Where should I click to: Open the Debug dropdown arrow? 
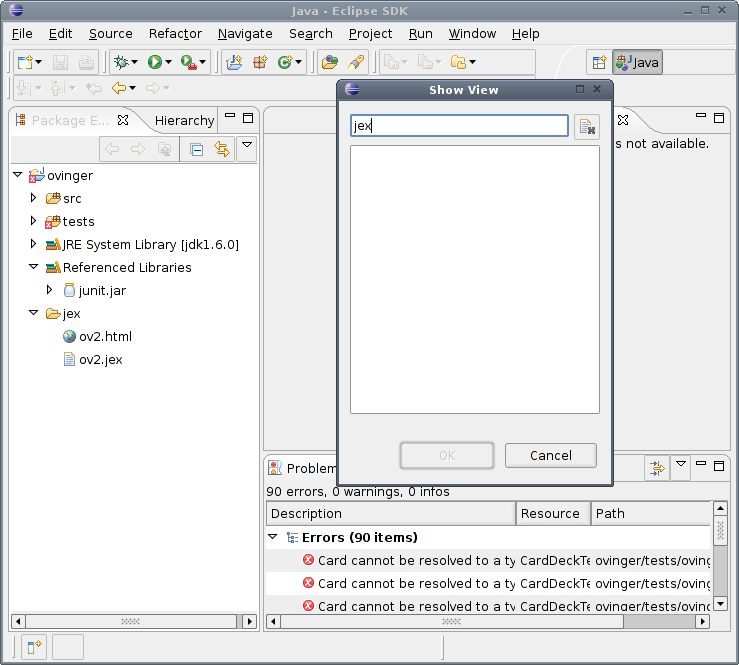click(x=134, y=62)
